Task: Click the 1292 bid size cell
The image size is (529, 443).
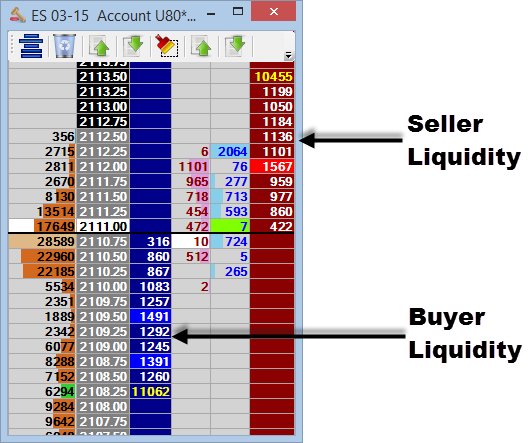Action: pyautogui.click(x=150, y=331)
